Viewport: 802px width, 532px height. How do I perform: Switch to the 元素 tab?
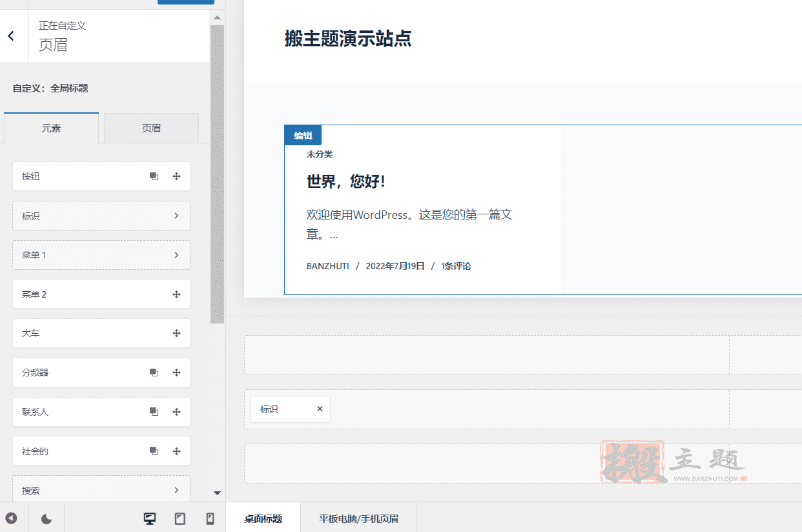(51, 128)
